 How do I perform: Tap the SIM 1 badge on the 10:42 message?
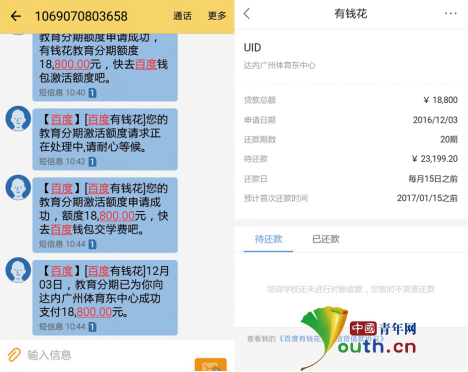click(x=92, y=162)
